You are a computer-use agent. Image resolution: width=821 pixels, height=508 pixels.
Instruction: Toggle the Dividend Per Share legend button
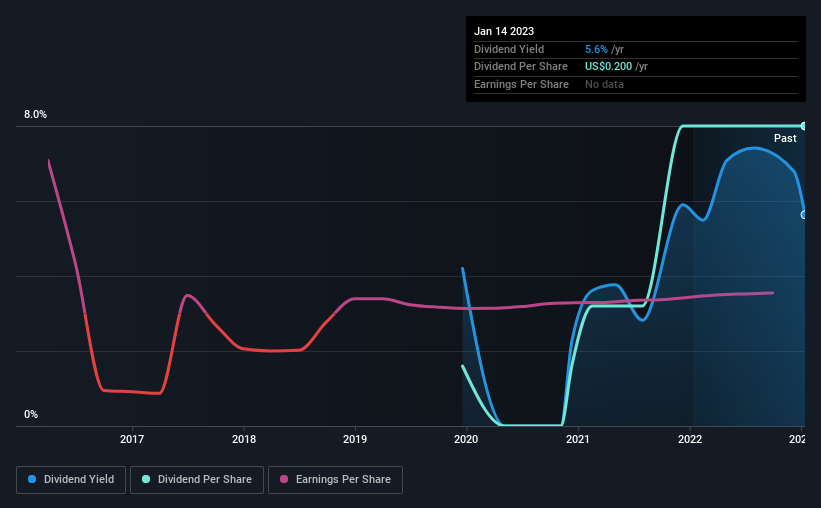(x=197, y=480)
